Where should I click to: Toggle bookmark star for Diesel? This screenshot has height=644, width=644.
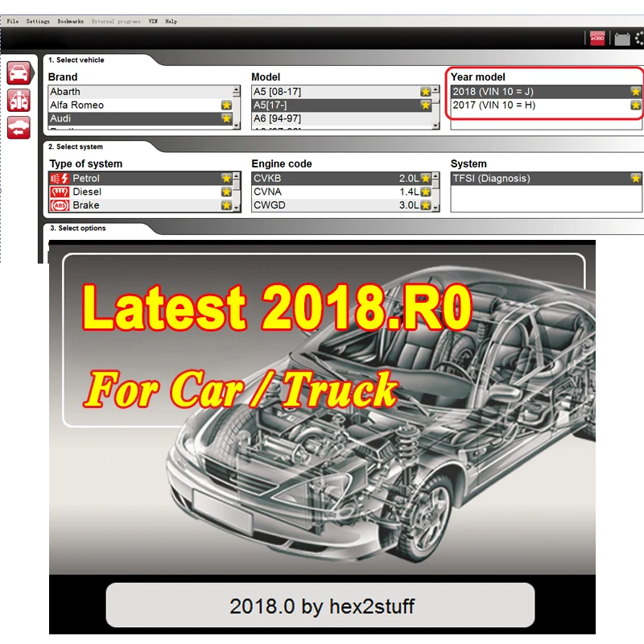(x=226, y=192)
